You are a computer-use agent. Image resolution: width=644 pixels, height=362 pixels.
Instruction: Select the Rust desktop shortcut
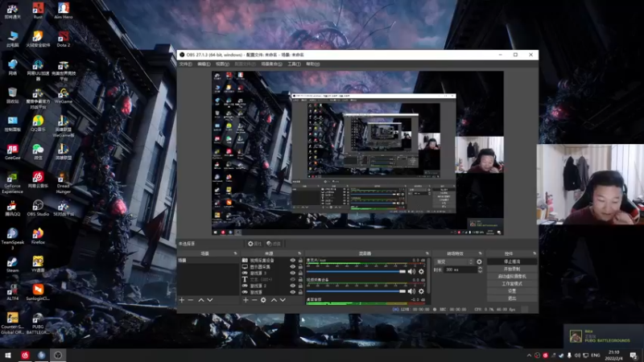[x=38, y=10]
